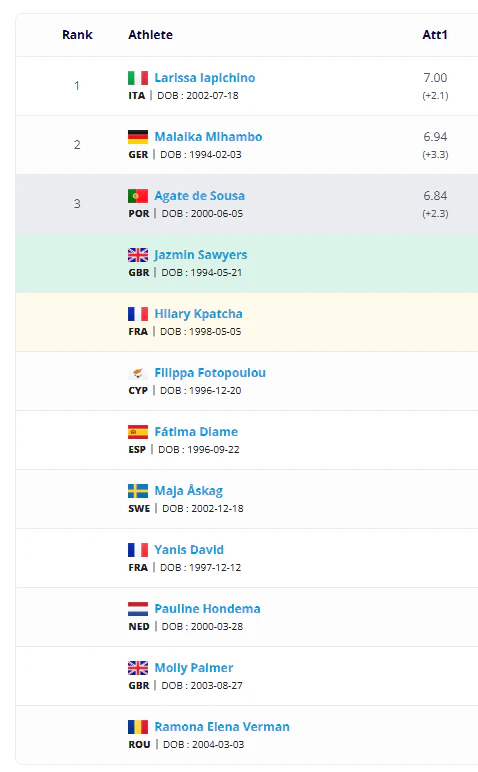Click the Rank column header

click(77, 35)
